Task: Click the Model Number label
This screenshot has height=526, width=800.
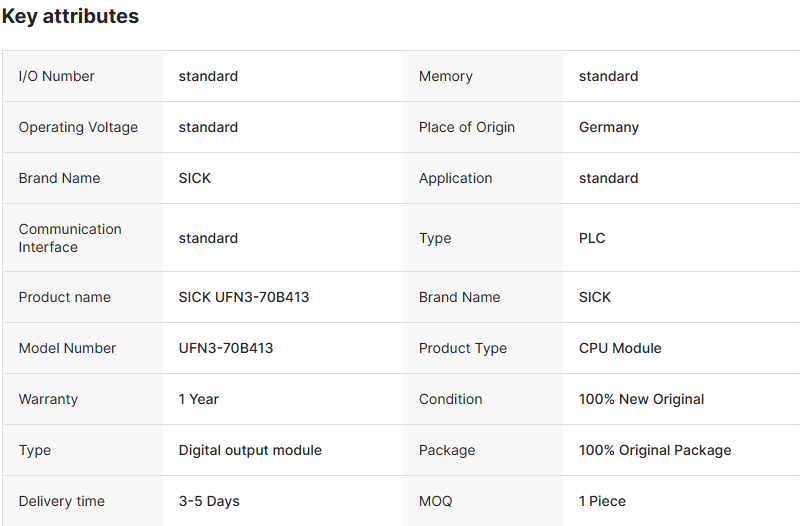Action: (67, 348)
